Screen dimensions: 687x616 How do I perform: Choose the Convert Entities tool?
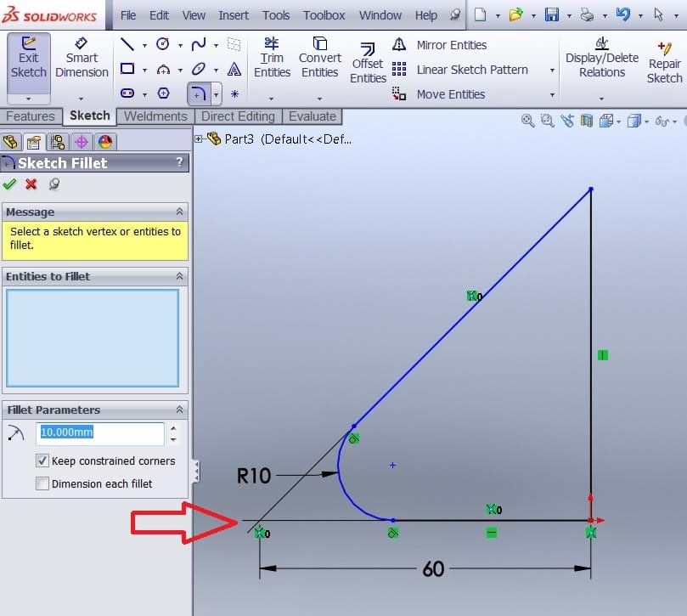coord(319,59)
